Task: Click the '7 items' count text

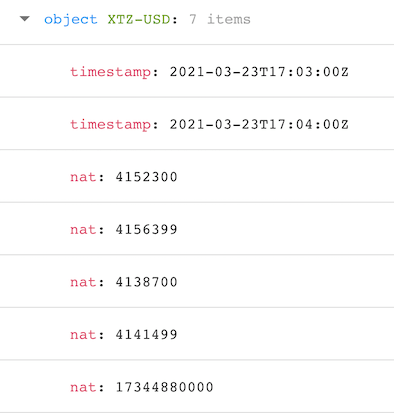Action: [220, 19]
